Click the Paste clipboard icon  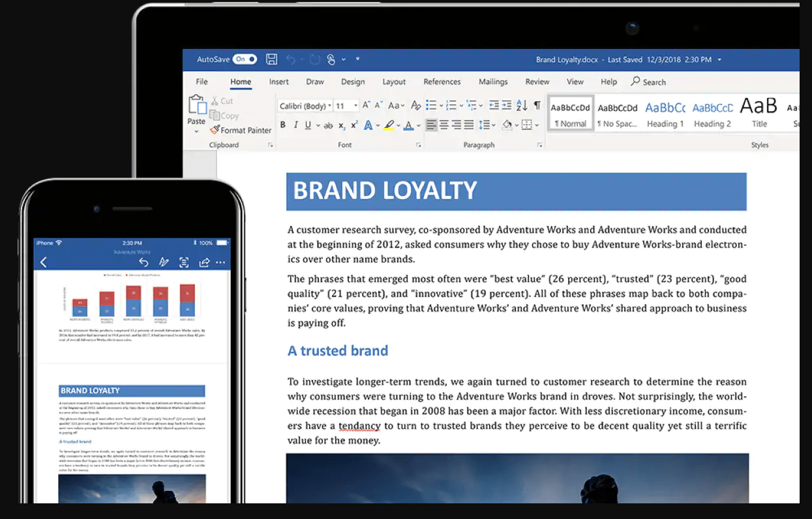coord(196,105)
